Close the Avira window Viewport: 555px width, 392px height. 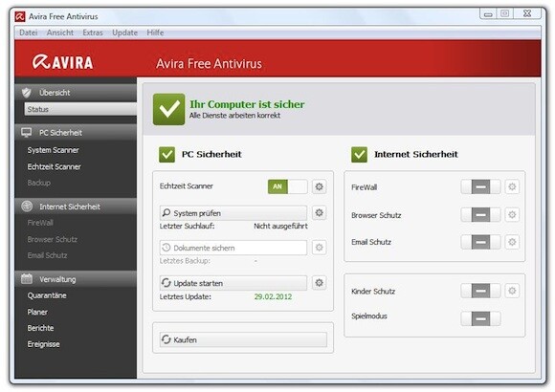527,13
